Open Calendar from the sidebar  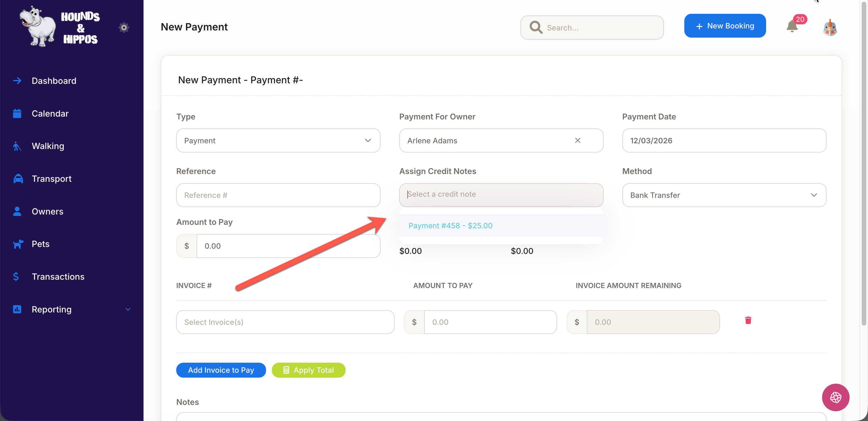point(50,114)
